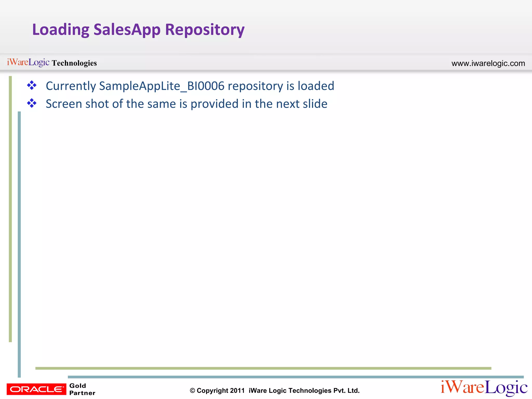This screenshot has width=532, height=399.
Task: Select the 'Screen shot of the same' line
Action: coord(187,104)
